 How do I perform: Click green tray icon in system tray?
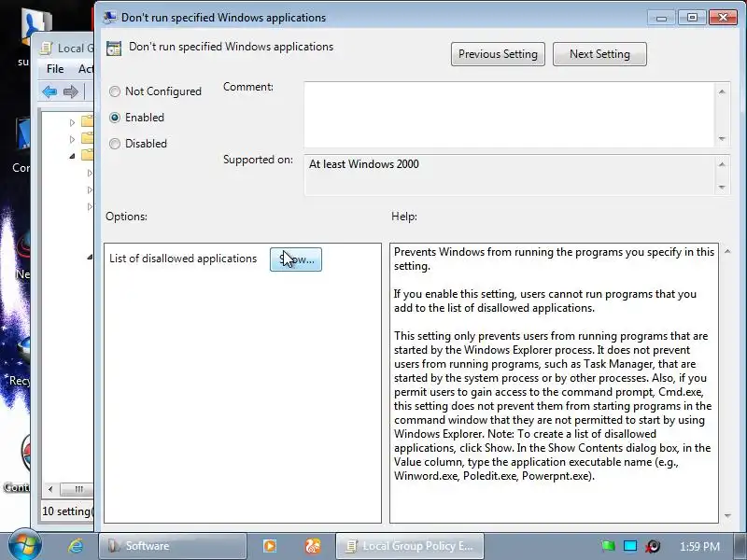point(608,546)
